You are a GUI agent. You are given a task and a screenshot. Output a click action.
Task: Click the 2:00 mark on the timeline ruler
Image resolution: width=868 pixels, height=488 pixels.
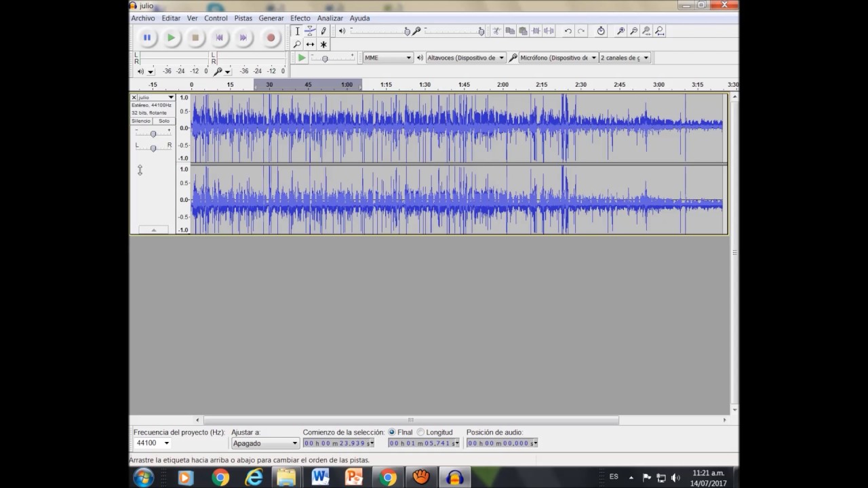tap(502, 85)
